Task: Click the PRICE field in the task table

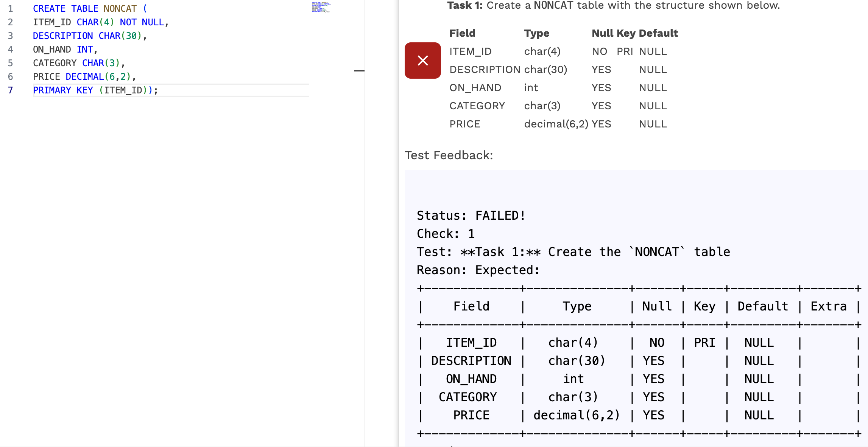Action: pos(465,124)
